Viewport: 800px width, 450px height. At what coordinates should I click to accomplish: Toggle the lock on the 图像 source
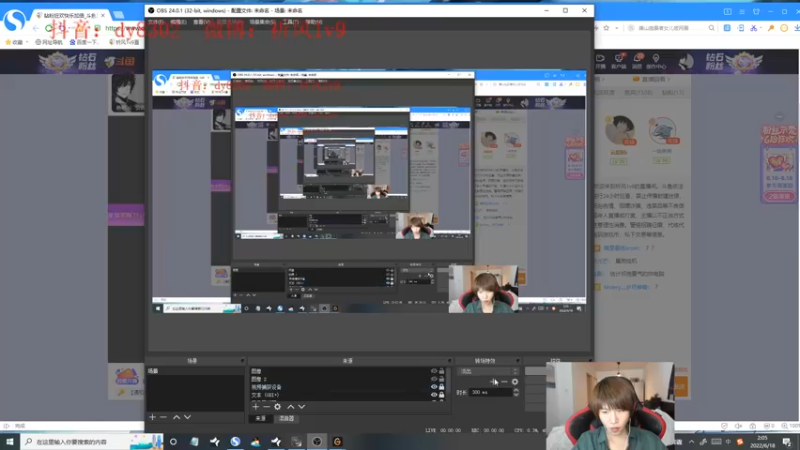[x=441, y=371]
